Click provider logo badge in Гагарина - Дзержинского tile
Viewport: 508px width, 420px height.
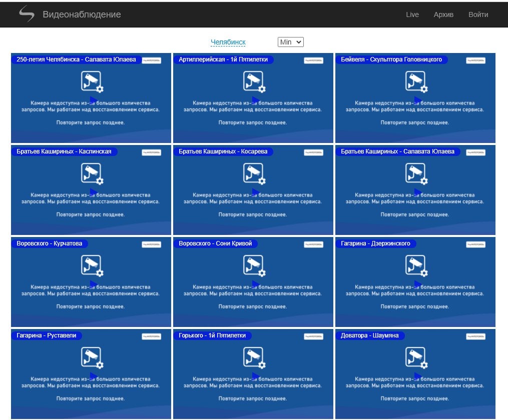(x=475, y=244)
